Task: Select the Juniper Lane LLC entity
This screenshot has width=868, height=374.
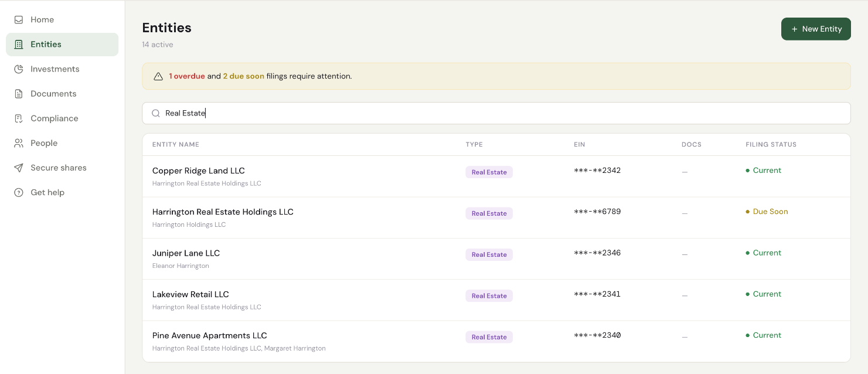Action: click(x=496, y=259)
